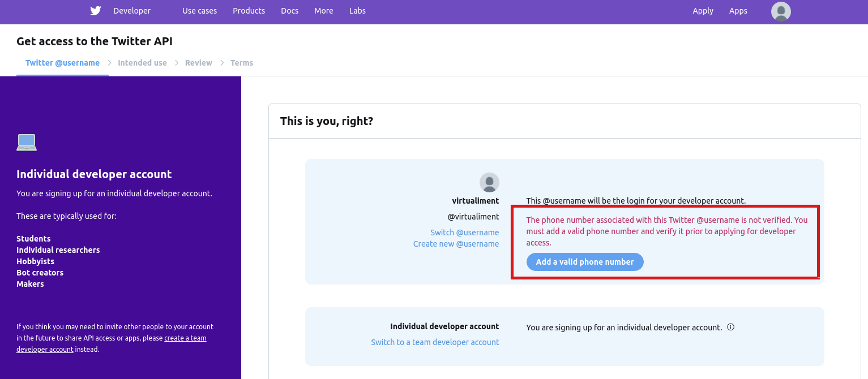Open Apps from the top bar
This screenshot has height=379, width=868.
click(738, 11)
